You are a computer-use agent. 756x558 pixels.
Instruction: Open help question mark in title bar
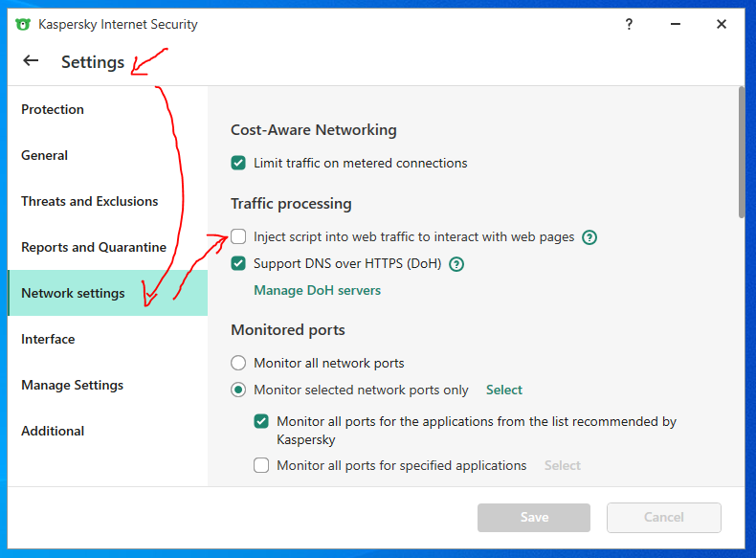(629, 25)
